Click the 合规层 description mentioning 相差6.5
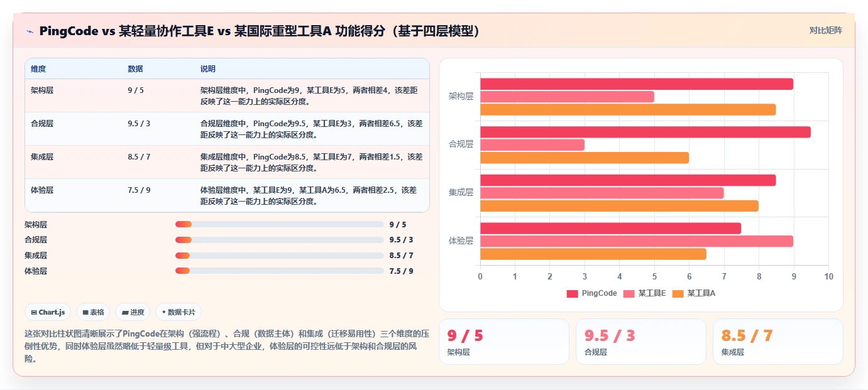Viewport: 868px width, 390px height. click(x=311, y=129)
